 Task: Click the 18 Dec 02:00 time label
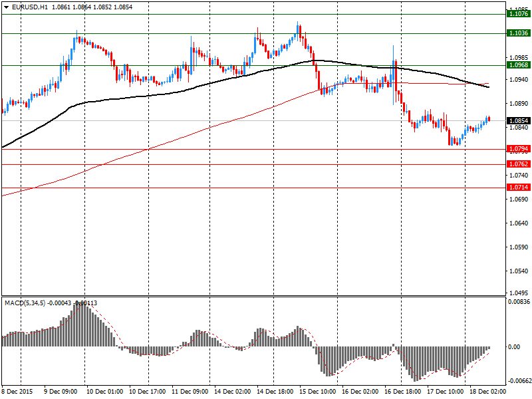pos(488,392)
